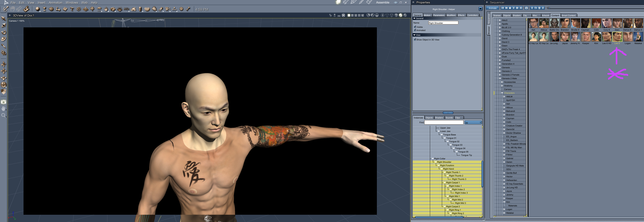644x222 pixels.
Task: Collapse the Kim character folder
Action: click(x=504, y=202)
